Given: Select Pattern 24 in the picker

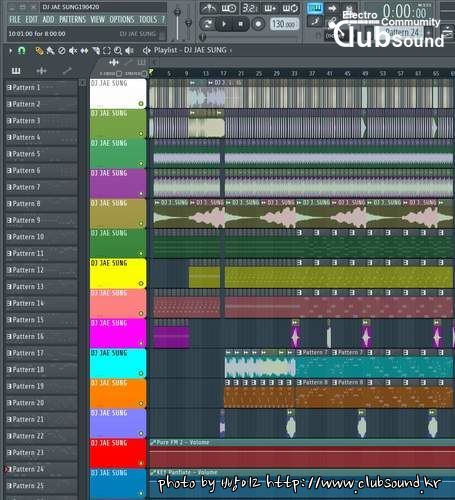Looking at the screenshot, I should point(41,469).
